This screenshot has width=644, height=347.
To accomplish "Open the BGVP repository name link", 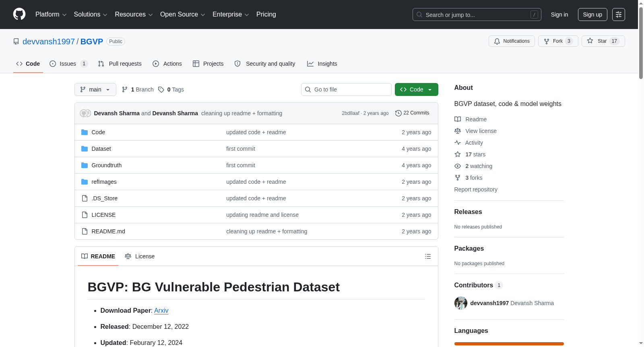I will (x=92, y=42).
